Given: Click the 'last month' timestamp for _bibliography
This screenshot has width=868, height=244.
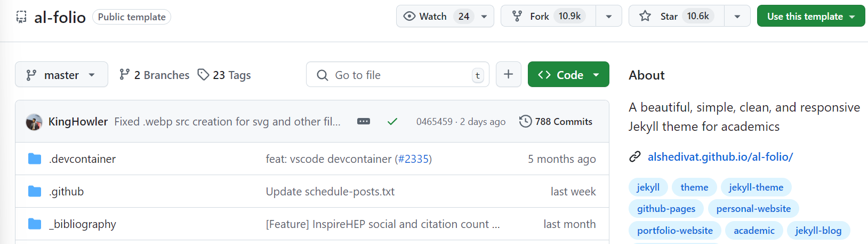Looking at the screenshot, I should pyautogui.click(x=569, y=224).
